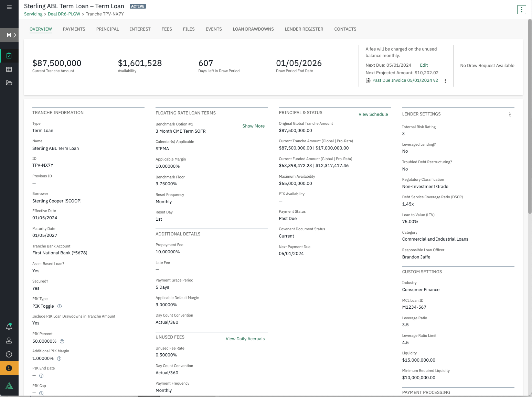Image resolution: width=532 pixels, height=397 pixels.
Task: Open the top-right page actions menu
Action: coord(521,9)
